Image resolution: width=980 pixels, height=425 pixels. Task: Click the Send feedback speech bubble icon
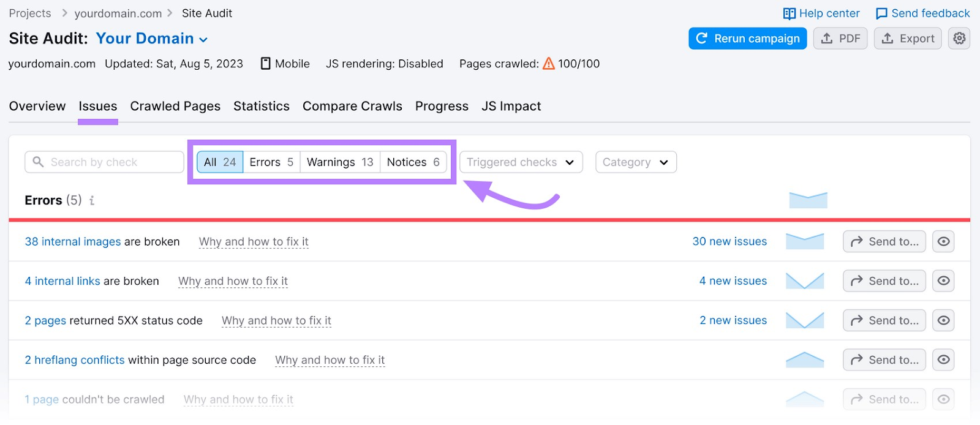point(881,13)
